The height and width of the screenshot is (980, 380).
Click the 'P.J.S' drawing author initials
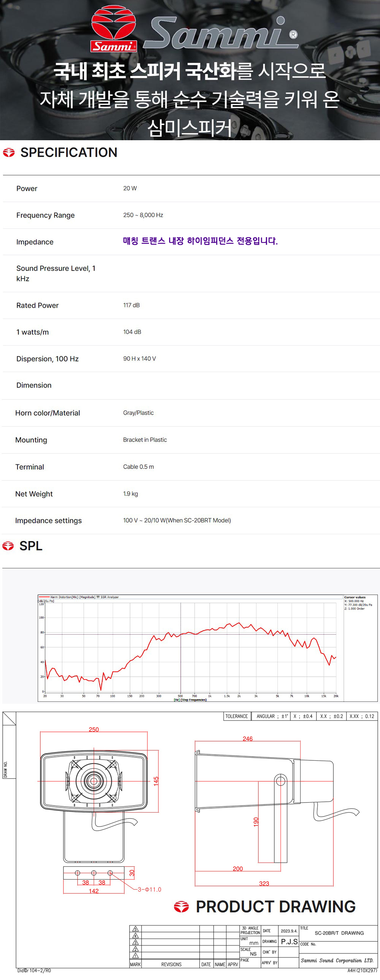click(289, 942)
